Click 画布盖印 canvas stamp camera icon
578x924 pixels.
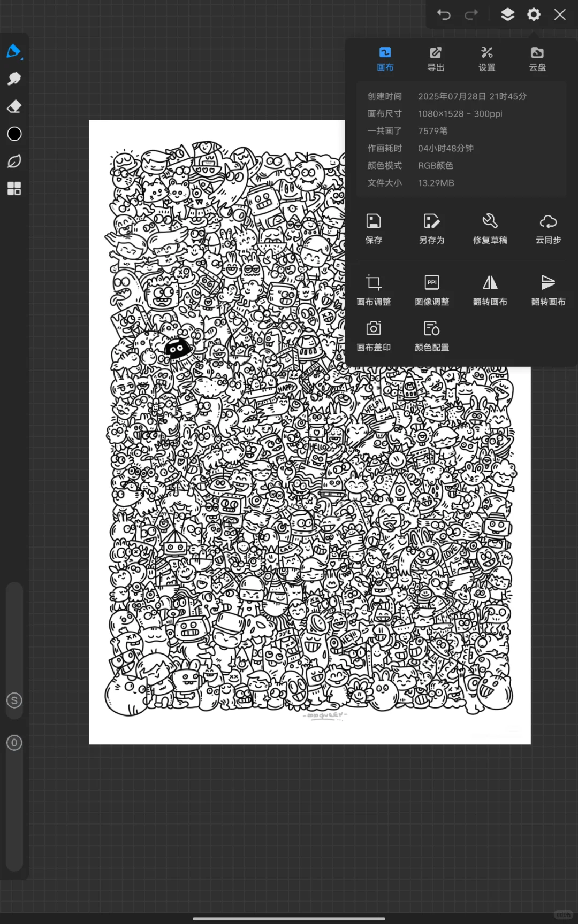pos(374,336)
